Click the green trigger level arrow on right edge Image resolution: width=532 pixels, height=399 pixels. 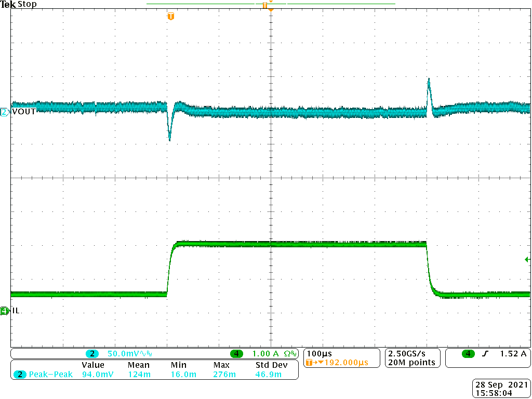[528, 258]
